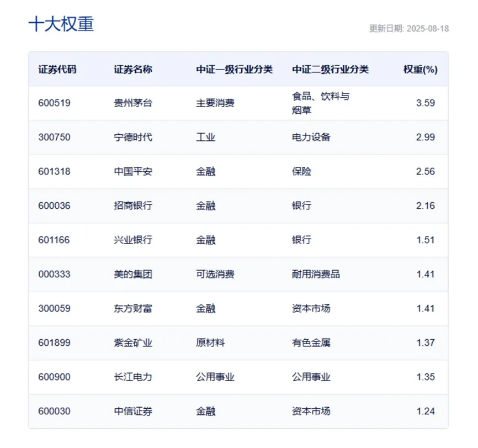Click stock name 中信证券
This screenshot has width=478, height=448.
(133, 411)
